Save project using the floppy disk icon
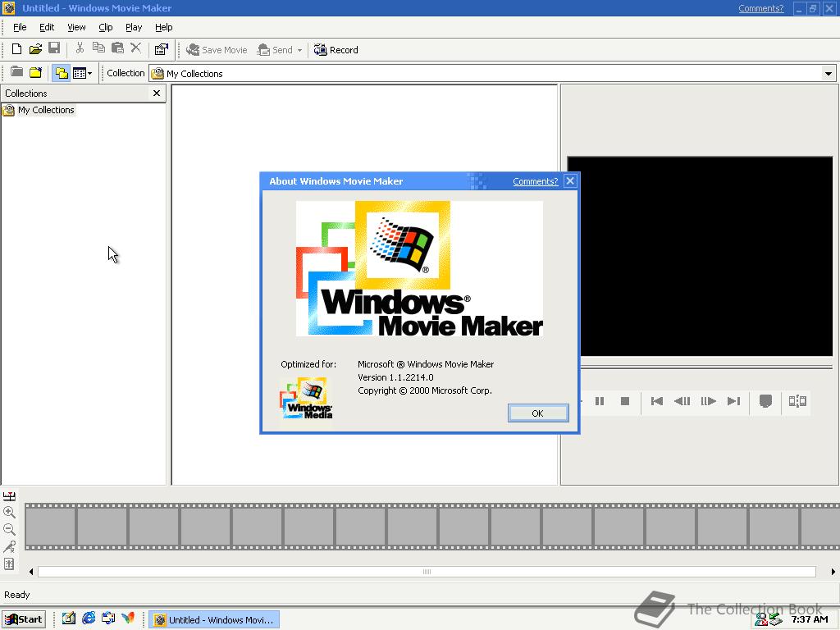Screen dimensions: 840x630 54,48
